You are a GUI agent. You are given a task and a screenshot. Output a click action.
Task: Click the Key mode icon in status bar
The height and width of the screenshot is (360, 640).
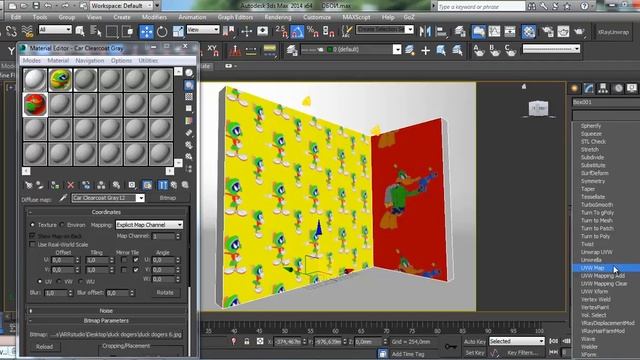click(x=451, y=346)
